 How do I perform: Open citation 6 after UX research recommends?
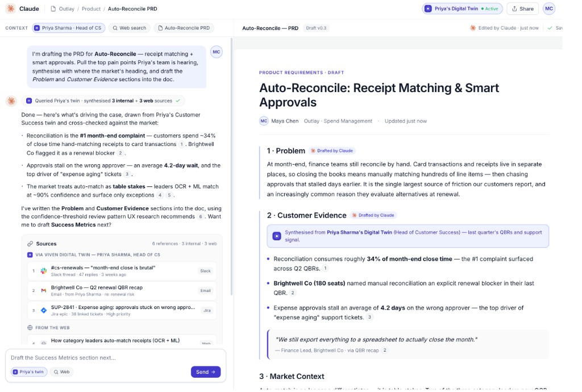(201, 216)
